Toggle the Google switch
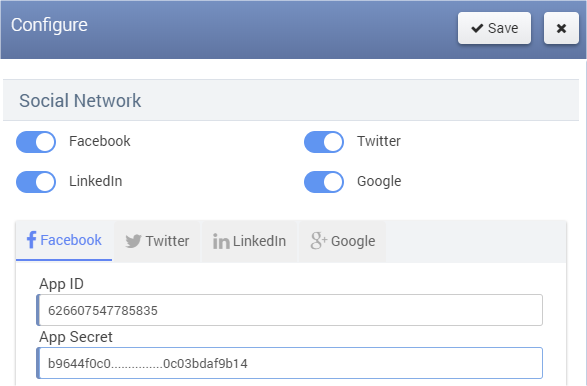 (x=324, y=182)
